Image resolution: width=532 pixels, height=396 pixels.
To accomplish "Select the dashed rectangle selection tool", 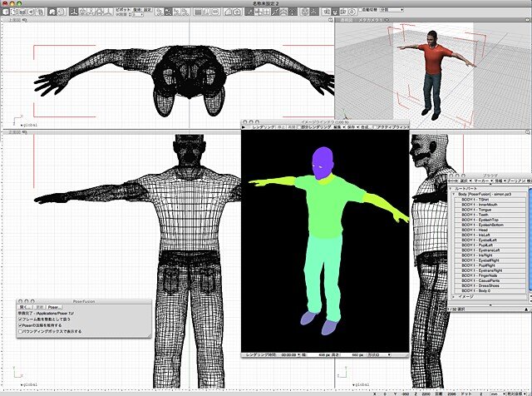I will 15,12.
